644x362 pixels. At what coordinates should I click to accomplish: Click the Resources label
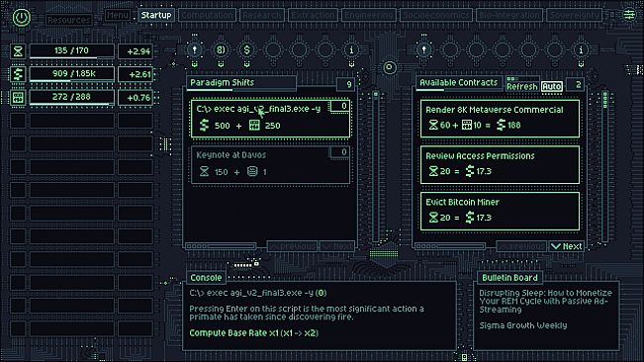click(x=68, y=20)
